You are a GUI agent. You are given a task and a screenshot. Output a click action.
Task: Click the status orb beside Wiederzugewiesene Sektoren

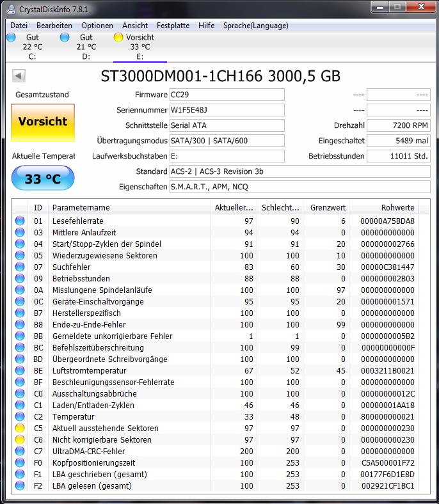tap(20, 256)
